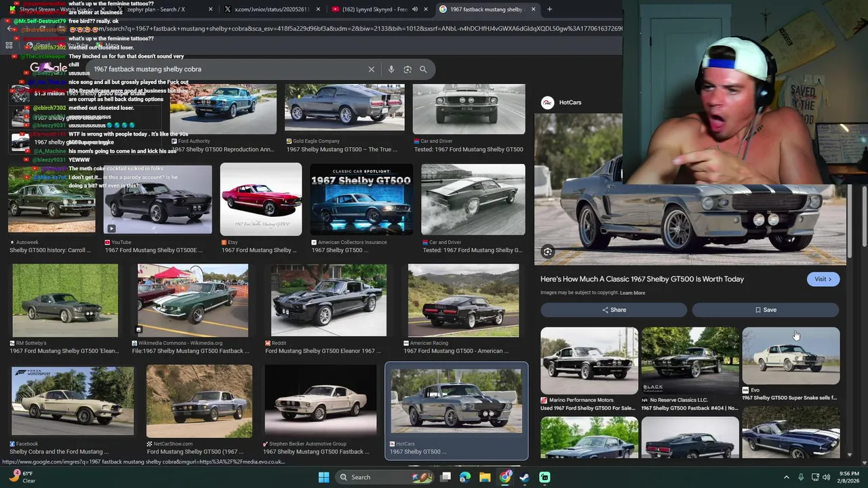Open American Racing GT500 thumbnail
Viewport: 868px width, 488px height.
tap(464, 300)
